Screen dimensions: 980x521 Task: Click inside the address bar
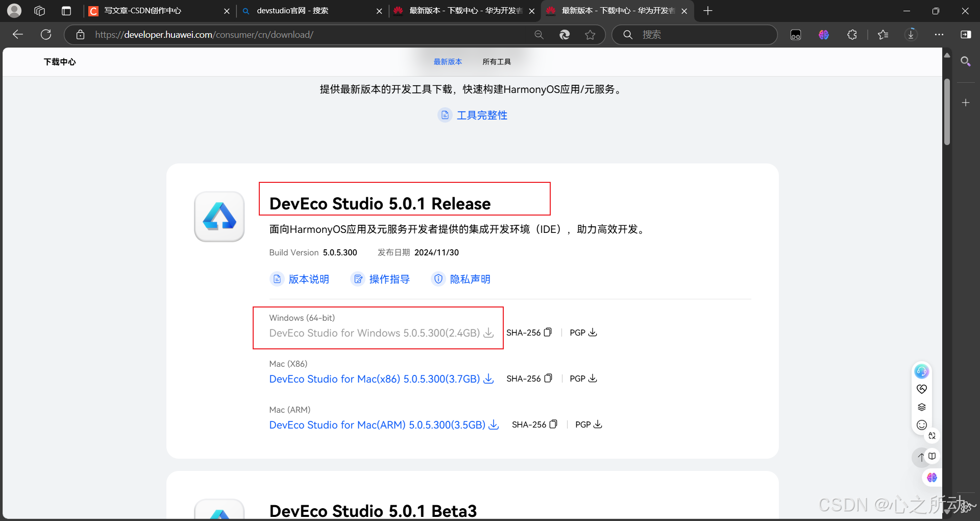[306, 35]
